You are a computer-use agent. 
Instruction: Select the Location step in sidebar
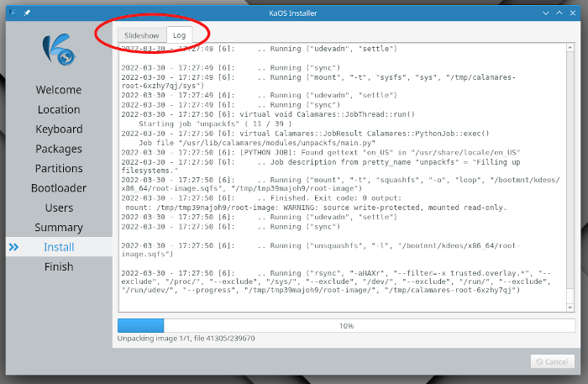(59, 109)
